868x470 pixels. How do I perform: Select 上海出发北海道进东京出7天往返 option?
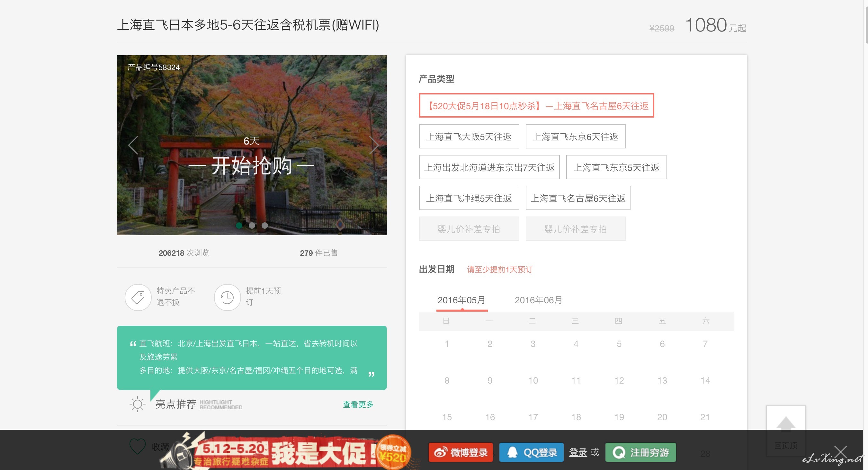click(x=489, y=167)
